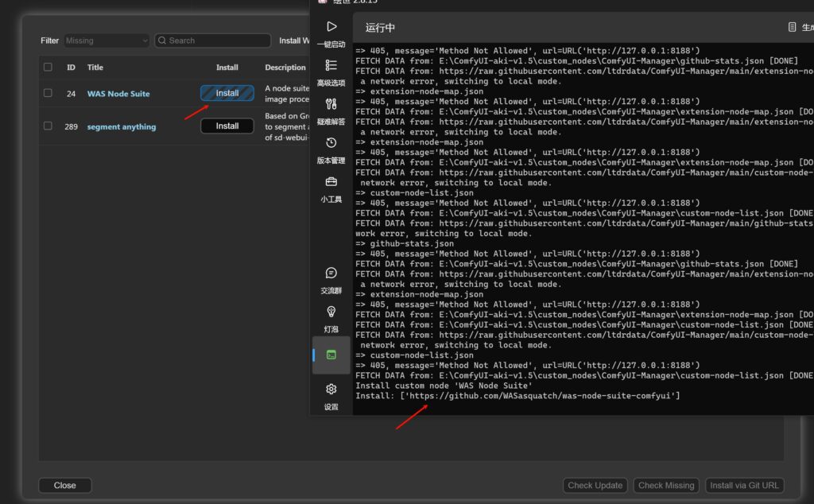Click the 运行中 running status title
Image resolution: width=814 pixels, height=504 pixels.
380,28
